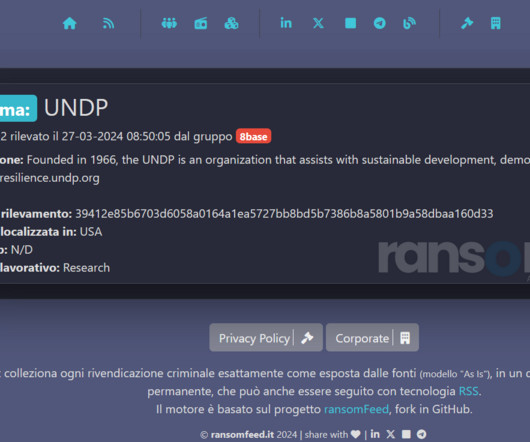Open LinkedIn icon in top navbar
This screenshot has width=530, height=442.
coord(286,23)
